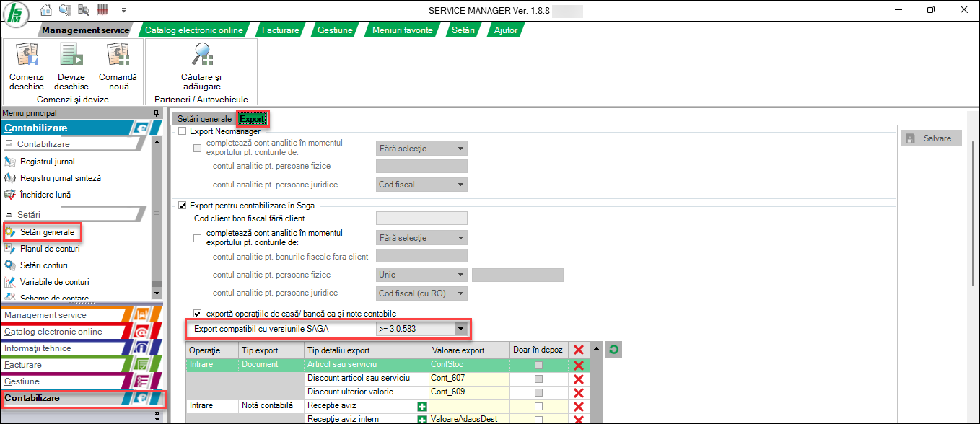The image size is (980, 424).
Task: Toggle Doar în depozit for Recepție aviz
Action: tap(538, 406)
